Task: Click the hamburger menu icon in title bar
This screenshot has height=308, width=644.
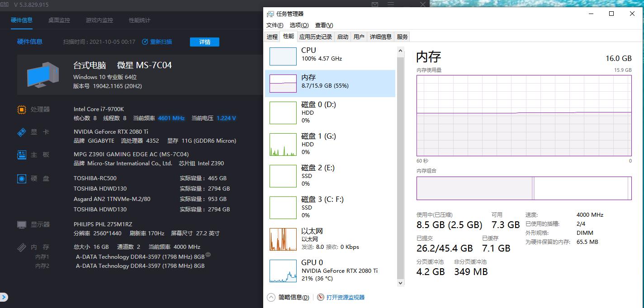Action: (x=390, y=4)
